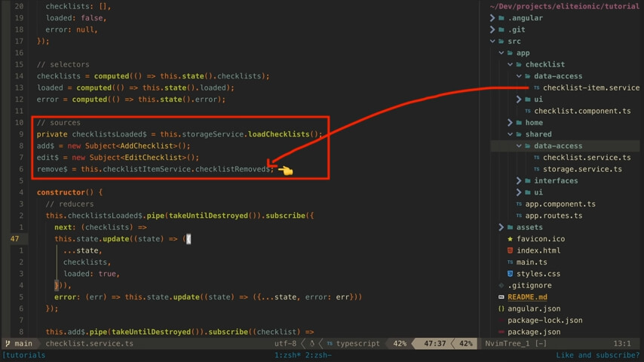Image resolution: width=644 pixels, height=362 pixels.
Task: Click the src open-folder icon
Action: pyautogui.click(x=501, y=41)
